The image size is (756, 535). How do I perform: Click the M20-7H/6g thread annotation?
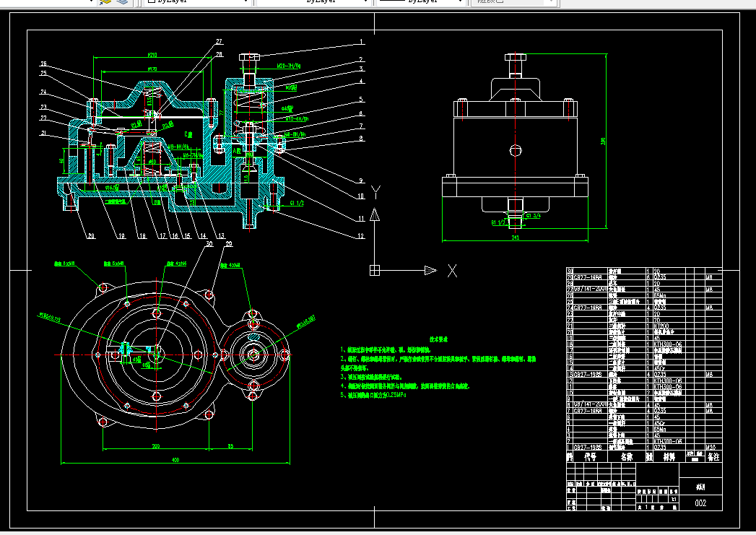coord(289,66)
